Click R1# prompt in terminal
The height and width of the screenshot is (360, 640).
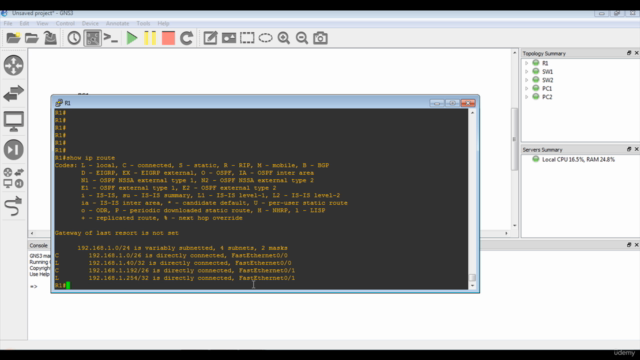tap(60, 285)
